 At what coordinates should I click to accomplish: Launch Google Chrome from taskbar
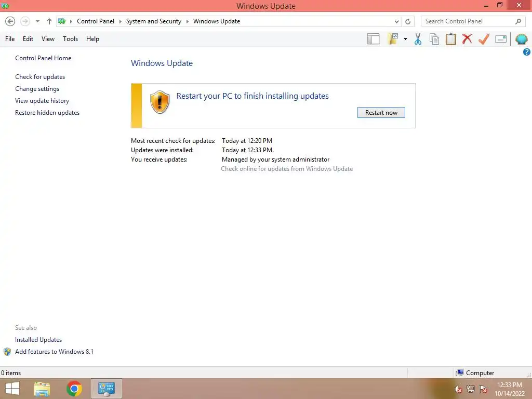click(74, 389)
